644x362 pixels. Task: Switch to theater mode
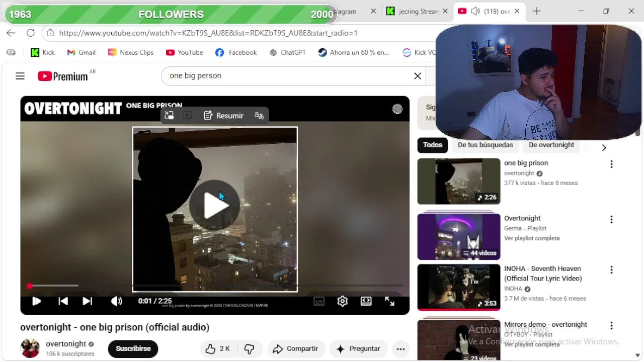click(366, 301)
